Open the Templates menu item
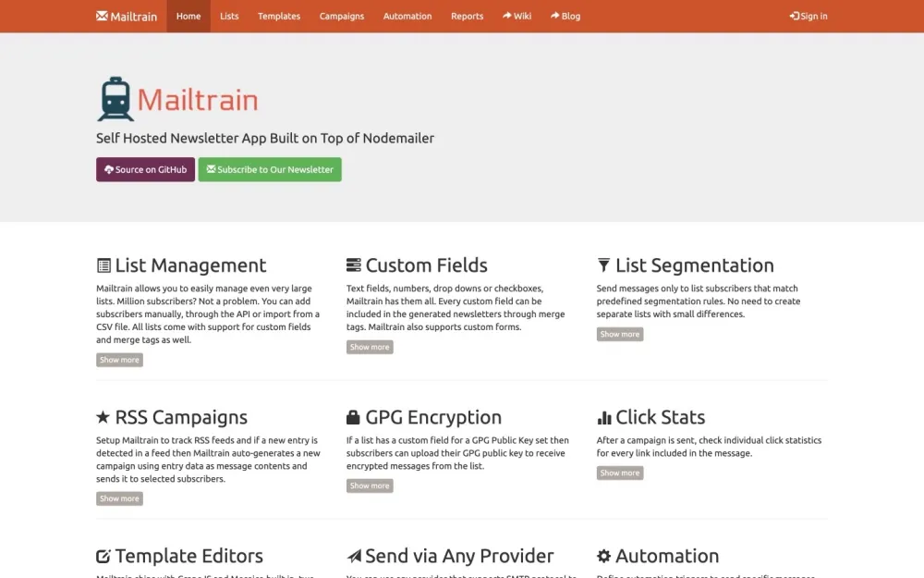The width and height of the screenshot is (924, 578). (x=278, y=16)
